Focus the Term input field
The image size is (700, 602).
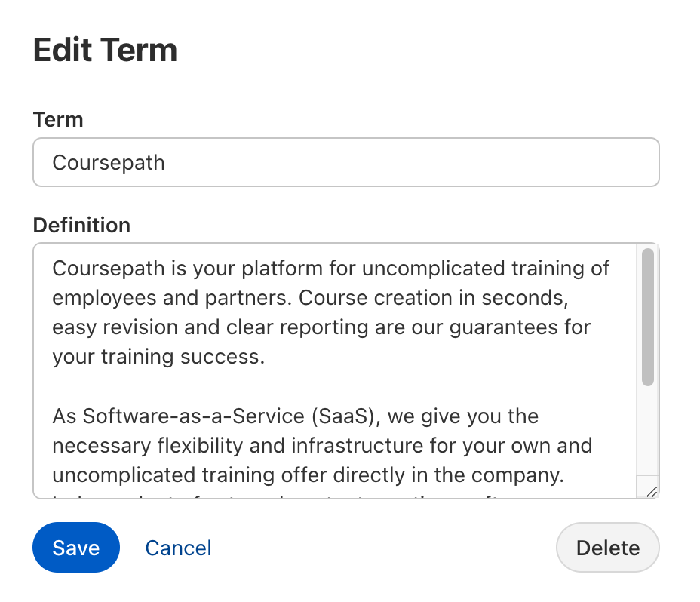pos(346,162)
